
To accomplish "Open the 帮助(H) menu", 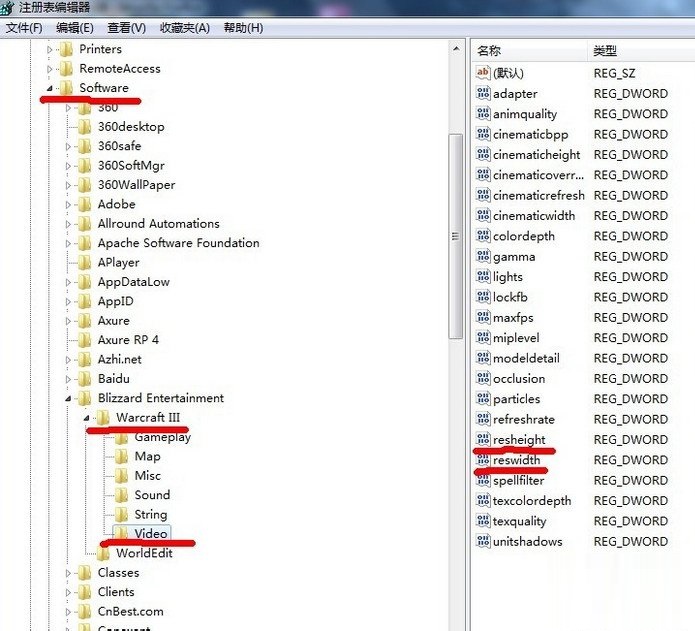I will click(x=243, y=28).
